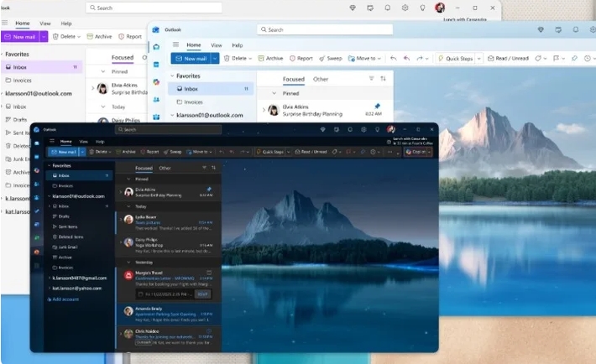Switch to Help tab in light blue window
The width and height of the screenshot is (596, 364).
(238, 45)
